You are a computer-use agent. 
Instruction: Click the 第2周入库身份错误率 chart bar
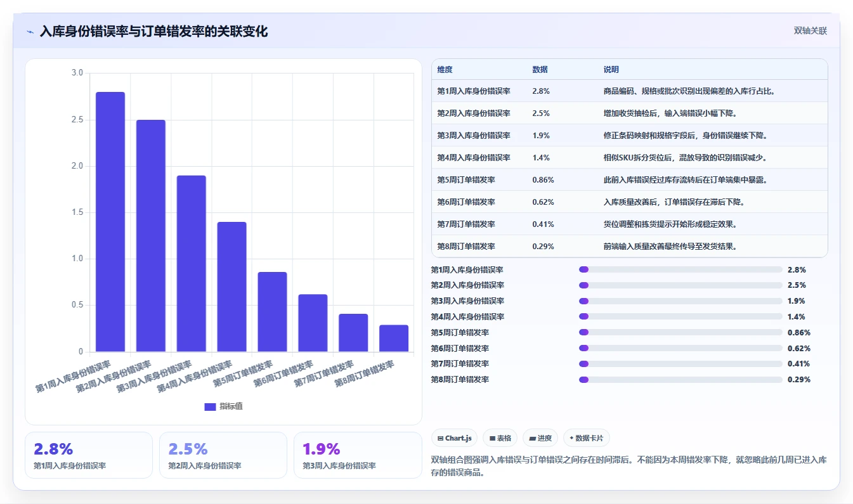click(151, 236)
